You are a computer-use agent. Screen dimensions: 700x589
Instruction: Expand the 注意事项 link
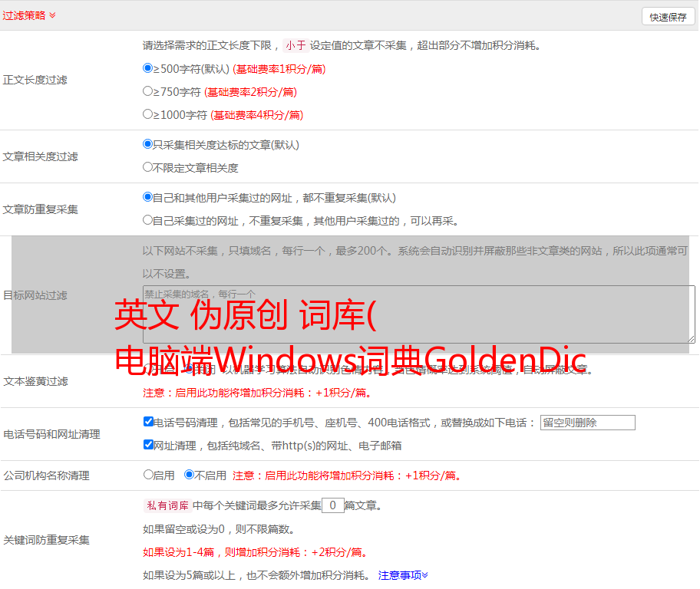tap(403, 575)
